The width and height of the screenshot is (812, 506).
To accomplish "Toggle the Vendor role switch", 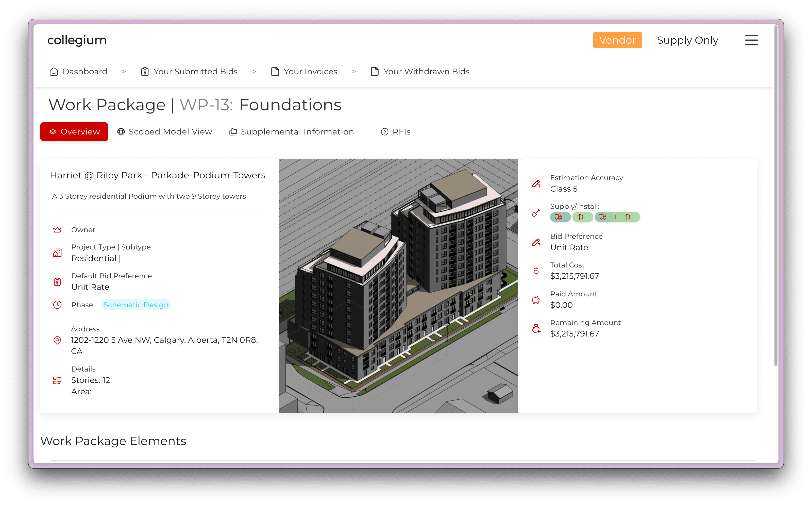I will coord(617,40).
